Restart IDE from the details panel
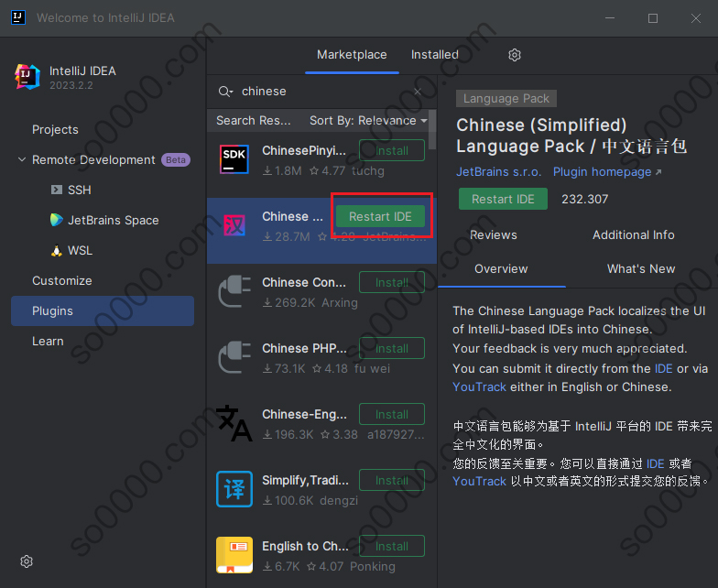The height and width of the screenshot is (588, 718). [503, 199]
